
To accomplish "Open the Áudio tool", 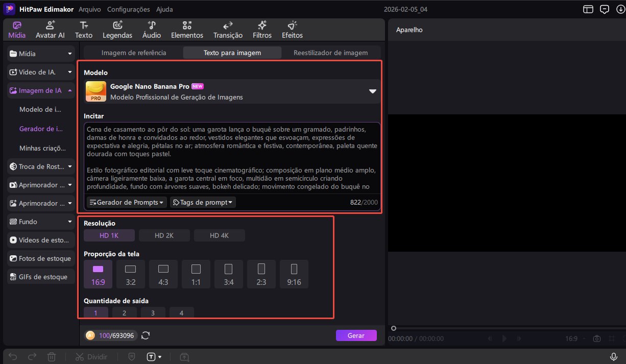I will pos(152,30).
